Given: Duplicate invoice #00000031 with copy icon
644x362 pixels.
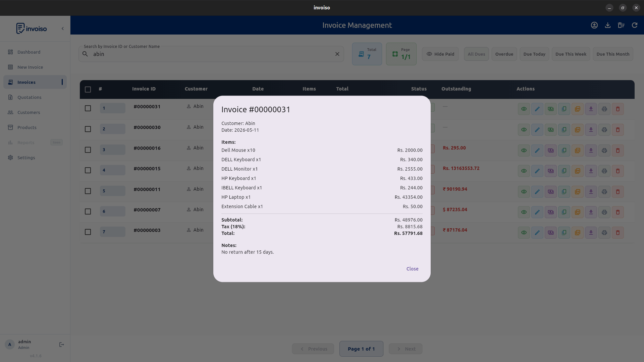Looking at the screenshot, I should pos(564,109).
